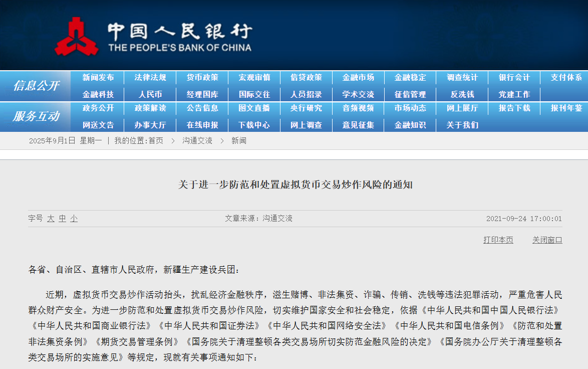This screenshot has width=588, height=369.
Task: Select 征信管理 menu item
Action: coord(410,94)
